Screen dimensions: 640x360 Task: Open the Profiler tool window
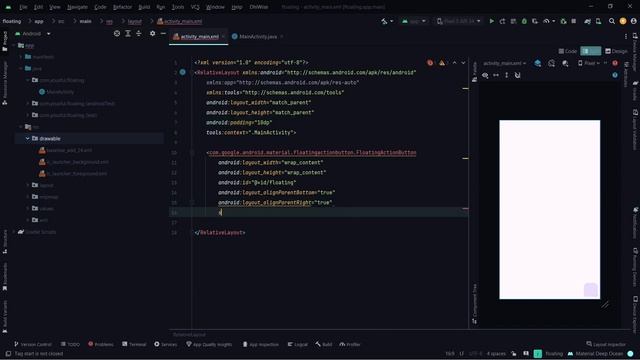(350, 344)
